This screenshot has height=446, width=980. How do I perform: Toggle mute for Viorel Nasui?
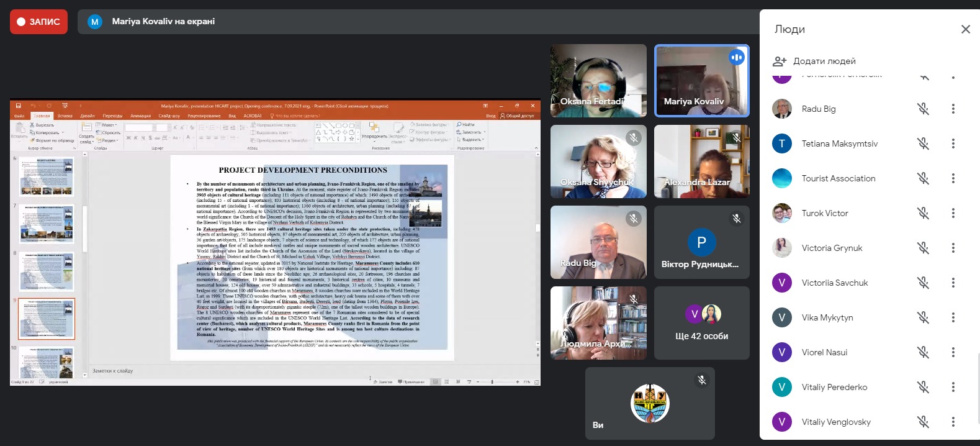(x=924, y=352)
